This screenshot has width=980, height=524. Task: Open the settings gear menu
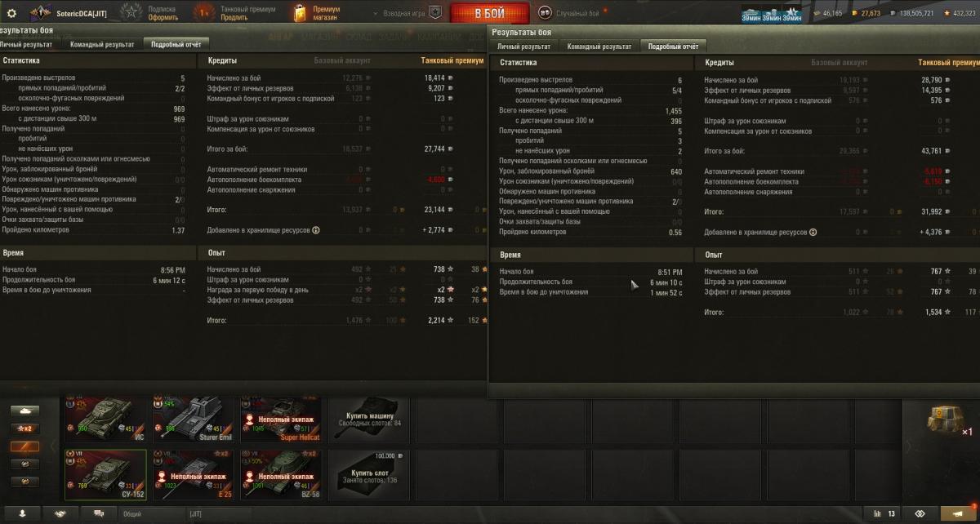point(12,13)
